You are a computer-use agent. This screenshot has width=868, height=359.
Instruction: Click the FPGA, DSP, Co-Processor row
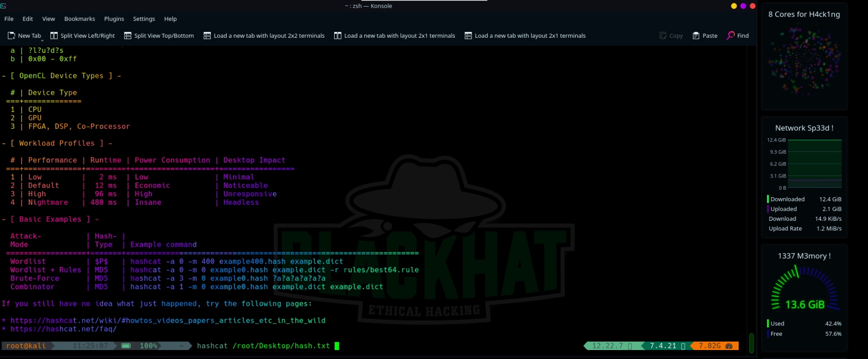pos(70,126)
